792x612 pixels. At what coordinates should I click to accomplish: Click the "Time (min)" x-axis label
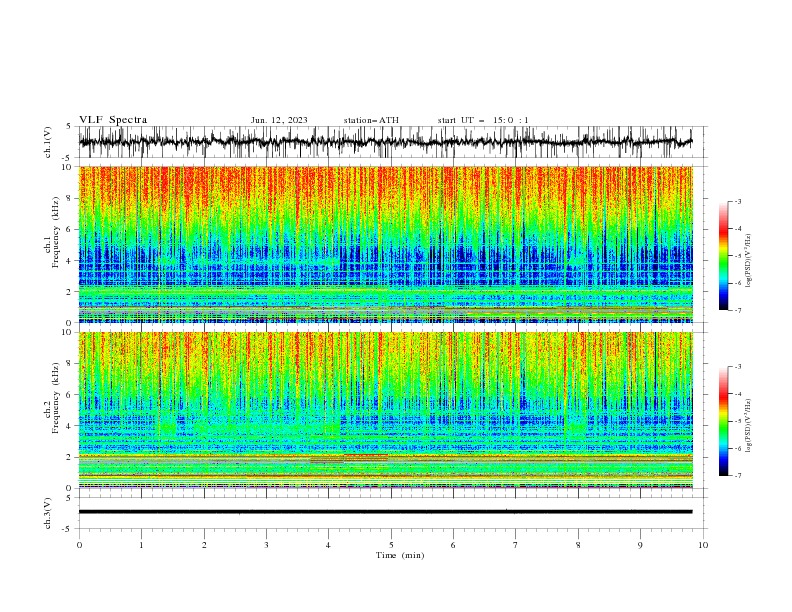[400, 555]
